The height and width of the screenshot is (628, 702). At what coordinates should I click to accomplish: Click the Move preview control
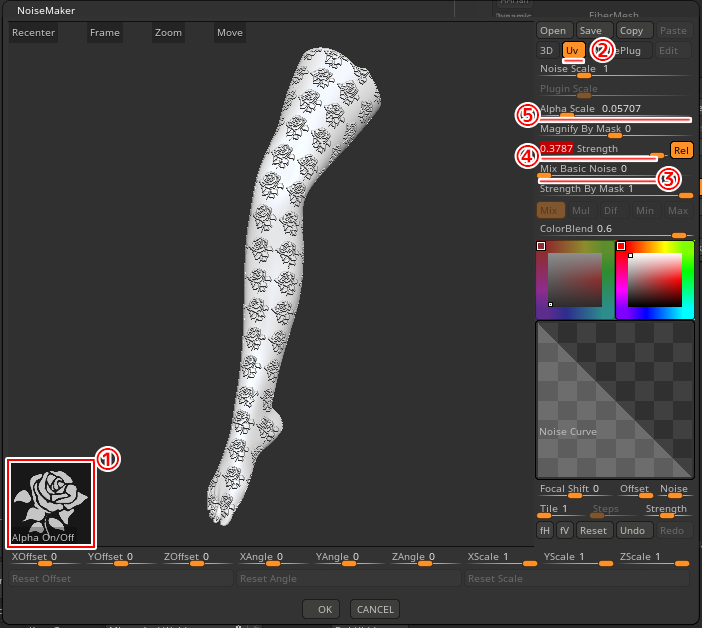tap(229, 33)
